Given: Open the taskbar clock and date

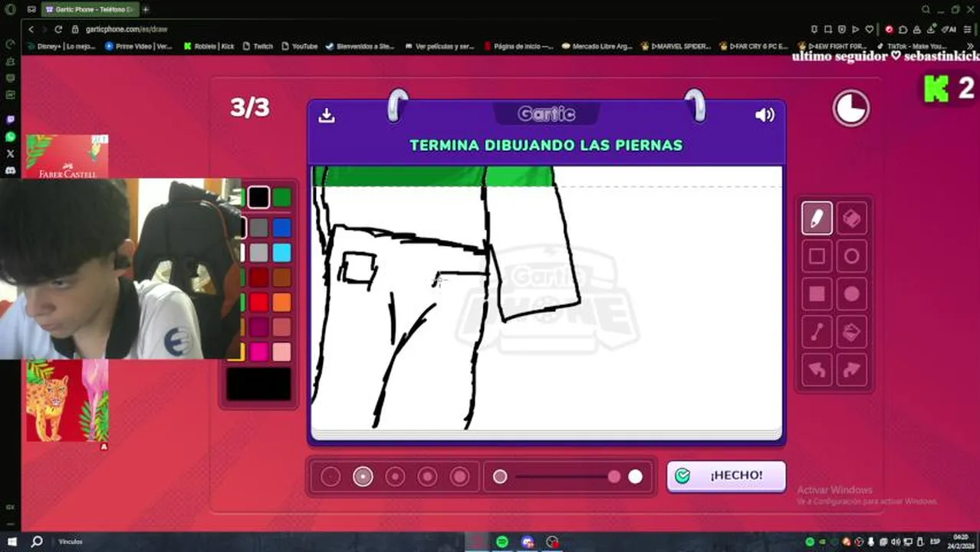Looking at the screenshot, I should [x=961, y=541].
